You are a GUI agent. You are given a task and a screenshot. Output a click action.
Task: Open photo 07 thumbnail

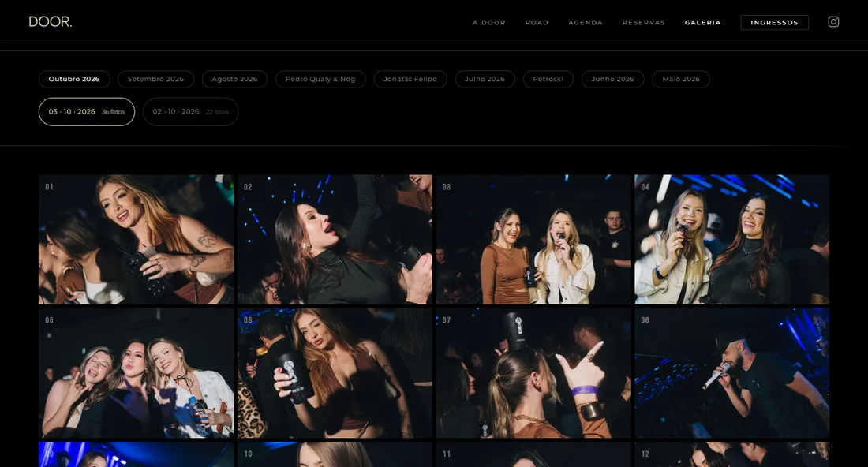coord(533,373)
